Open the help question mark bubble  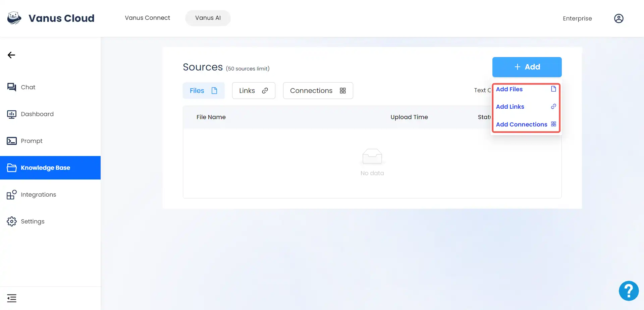point(629,291)
